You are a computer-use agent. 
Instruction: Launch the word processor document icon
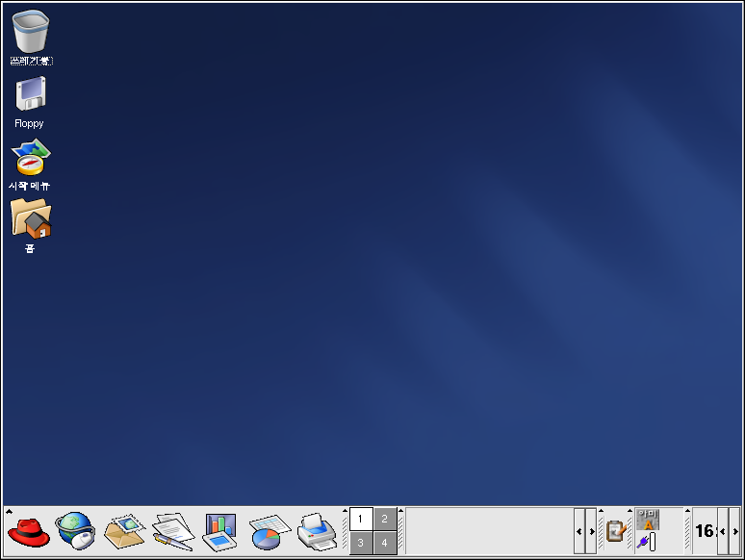coord(172,531)
